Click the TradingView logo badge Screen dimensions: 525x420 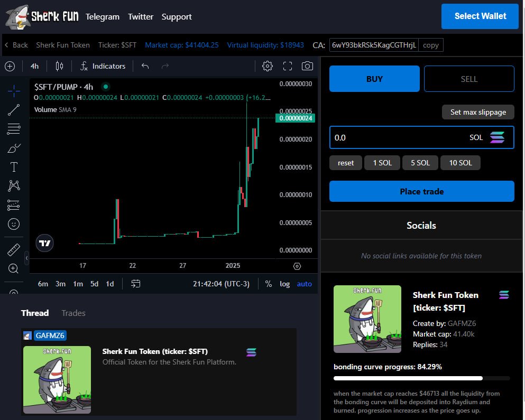click(x=44, y=243)
